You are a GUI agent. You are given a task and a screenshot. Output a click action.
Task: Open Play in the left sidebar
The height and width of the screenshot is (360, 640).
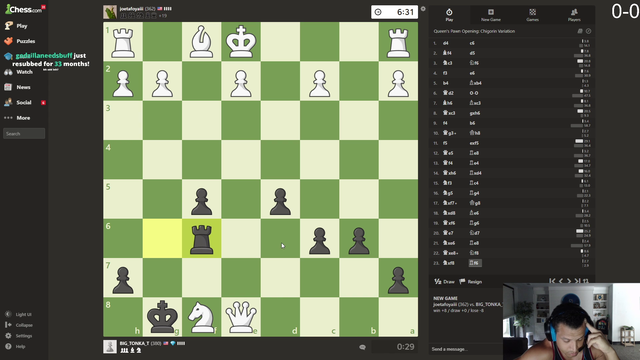tap(16, 26)
